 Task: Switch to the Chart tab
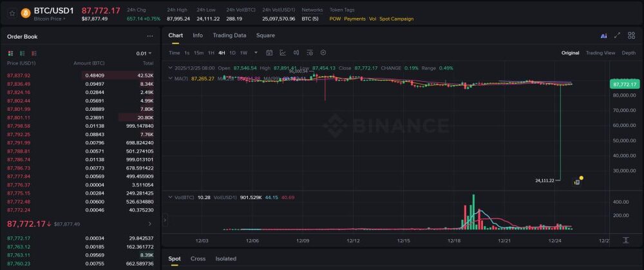[x=175, y=35]
